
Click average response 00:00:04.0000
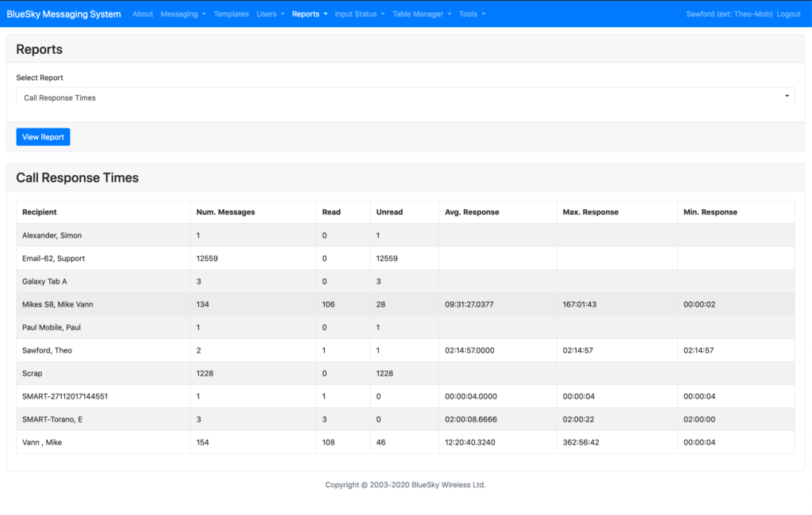471,396
